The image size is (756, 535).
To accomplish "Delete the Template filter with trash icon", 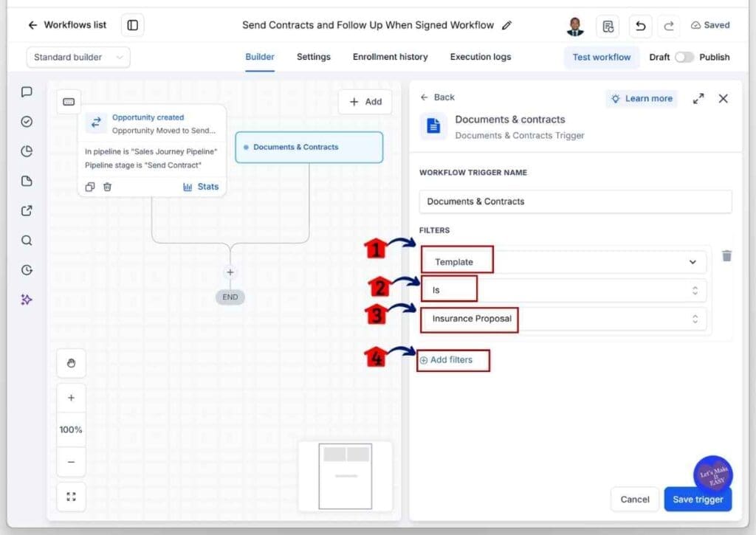I will tap(726, 256).
